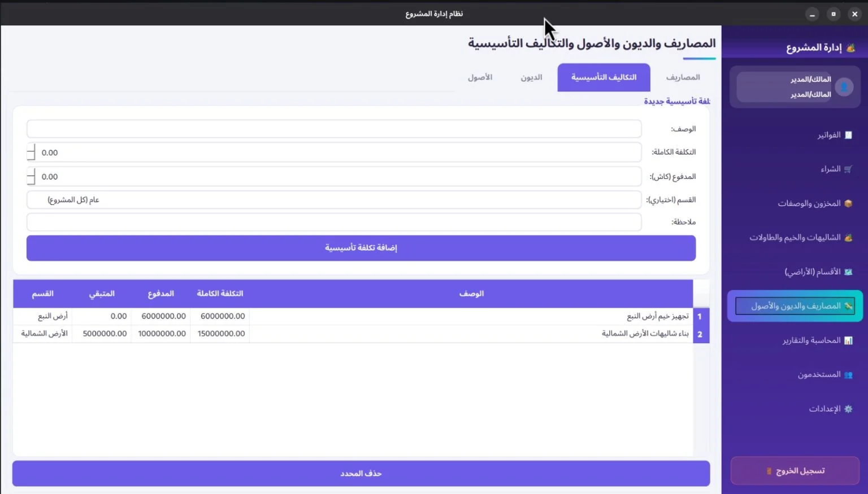
Task: Switch to التكاليف التأسيسية tab
Action: (604, 77)
